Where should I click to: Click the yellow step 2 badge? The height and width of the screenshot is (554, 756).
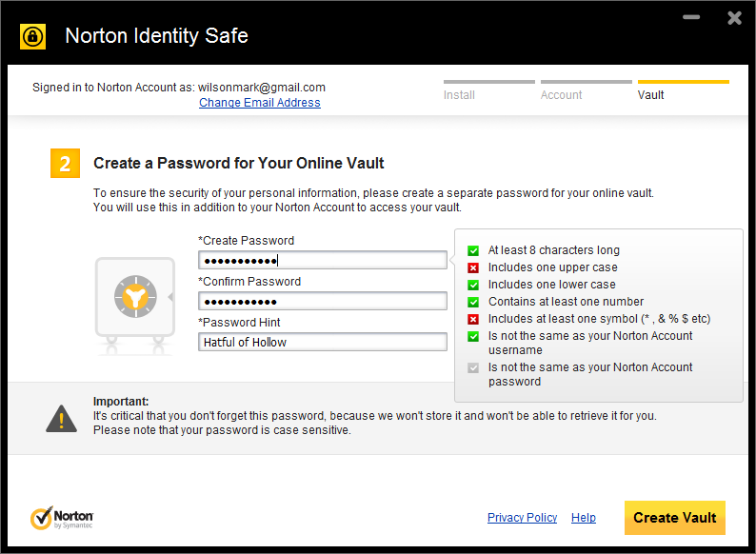[64, 164]
